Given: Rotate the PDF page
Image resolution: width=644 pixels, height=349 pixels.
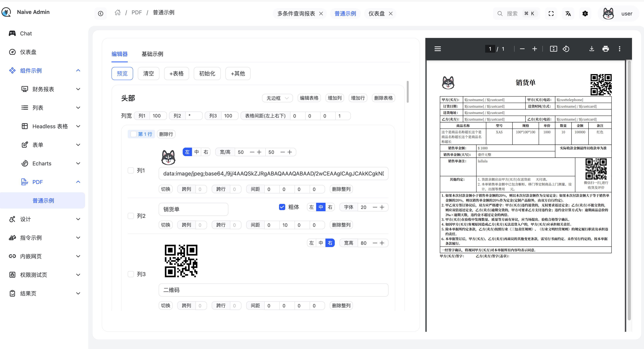Looking at the screenshot, I should tap(566, 49).
